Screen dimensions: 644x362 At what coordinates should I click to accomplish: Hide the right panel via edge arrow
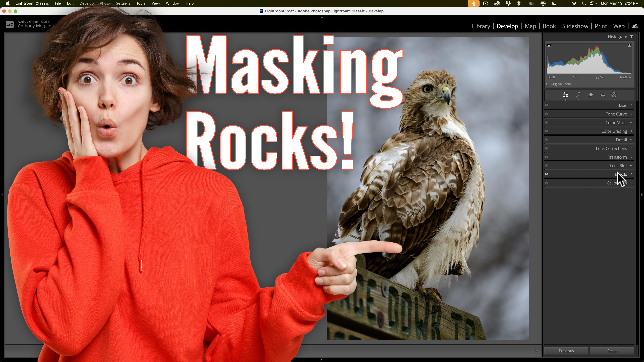point(642,194)
